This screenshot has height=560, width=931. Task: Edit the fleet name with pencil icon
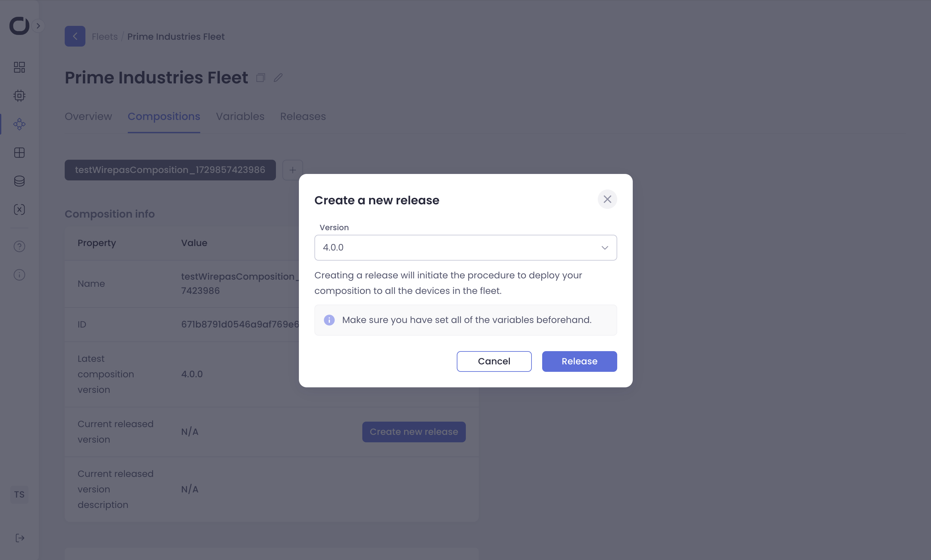point(278,78)
